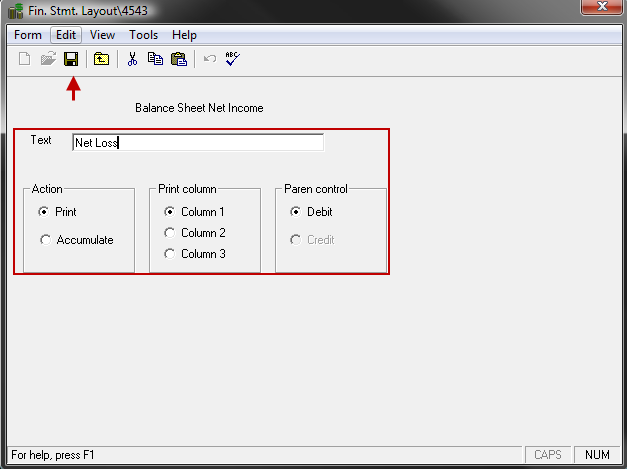Select Debit under Paren control
Screen dimensions: 627x469
(296, 212)
